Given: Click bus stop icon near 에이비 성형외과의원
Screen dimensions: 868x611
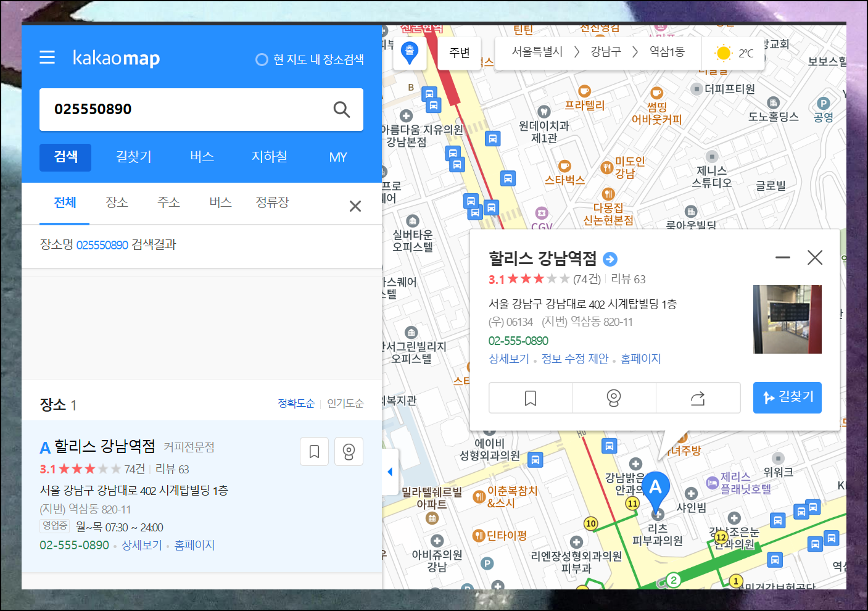Looking at the screenshot, I should [x=535, y=459].
